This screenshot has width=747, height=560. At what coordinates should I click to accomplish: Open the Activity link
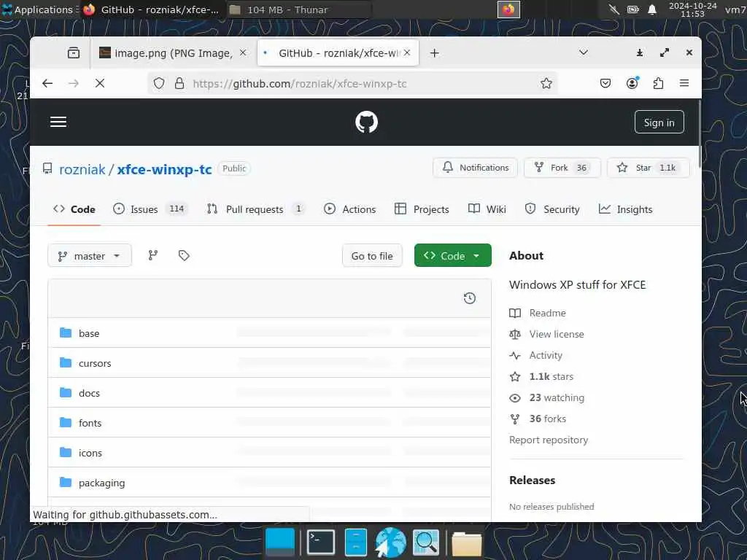546,355
